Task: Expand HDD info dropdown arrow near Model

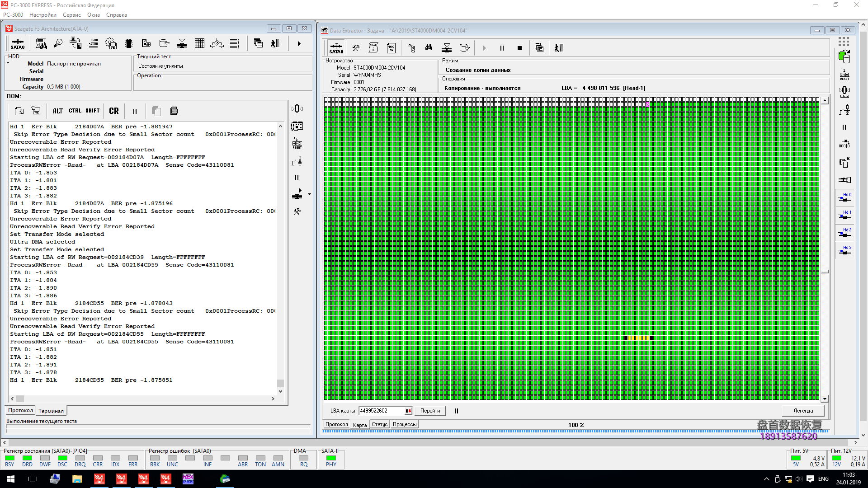Action: [x=8, y=63]
